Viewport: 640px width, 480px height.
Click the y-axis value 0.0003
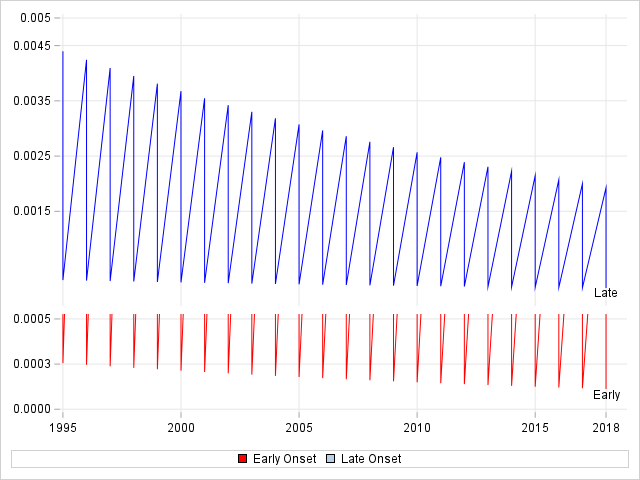coord(32,363)
